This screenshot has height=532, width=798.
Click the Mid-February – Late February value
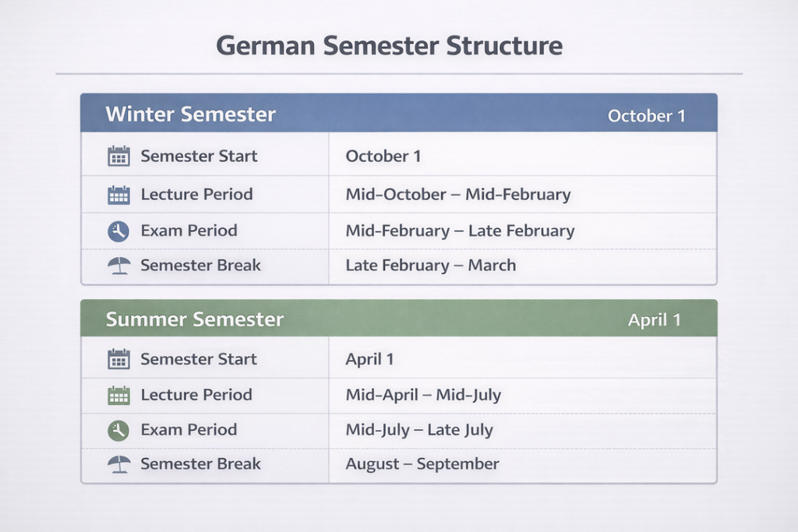460,231
